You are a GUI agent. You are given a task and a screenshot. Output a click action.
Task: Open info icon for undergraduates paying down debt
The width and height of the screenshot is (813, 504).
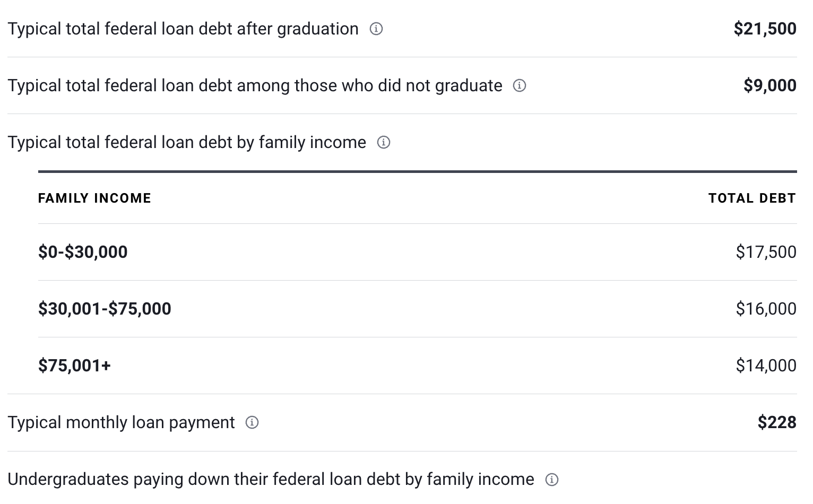[x=552, y=480]
